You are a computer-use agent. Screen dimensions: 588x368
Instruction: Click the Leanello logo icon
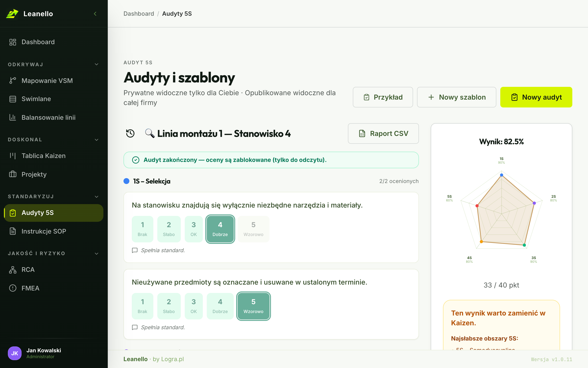click(12, 14)
